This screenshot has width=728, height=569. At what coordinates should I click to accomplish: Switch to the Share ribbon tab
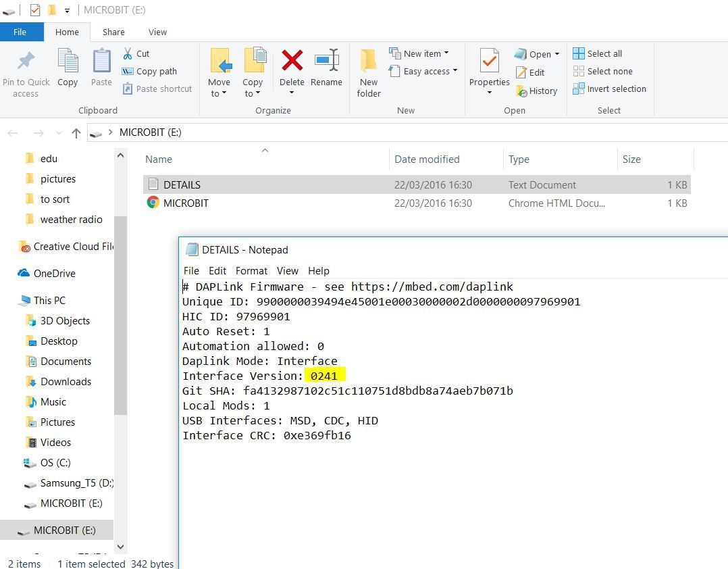[113, 32]
